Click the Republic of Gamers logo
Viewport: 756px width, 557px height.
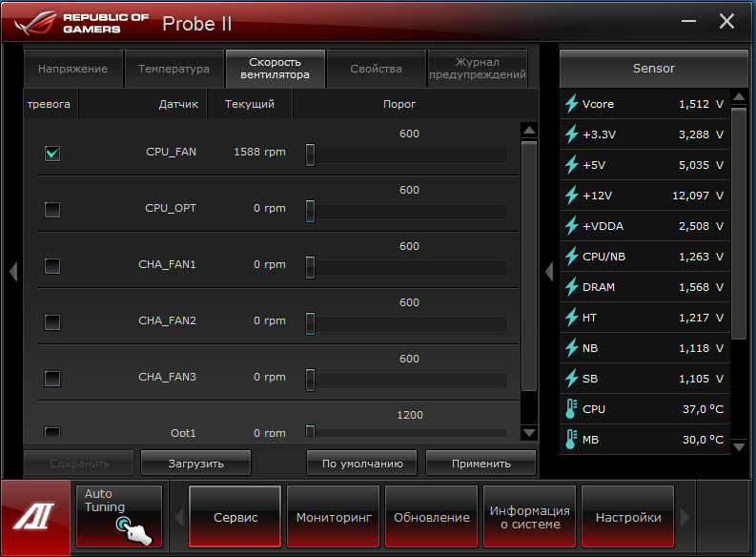(81, 23)
